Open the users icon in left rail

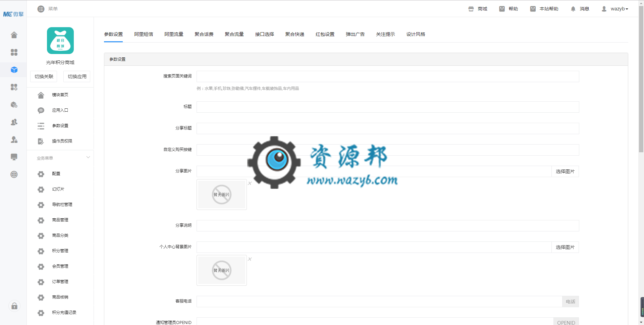coord(14,122)
